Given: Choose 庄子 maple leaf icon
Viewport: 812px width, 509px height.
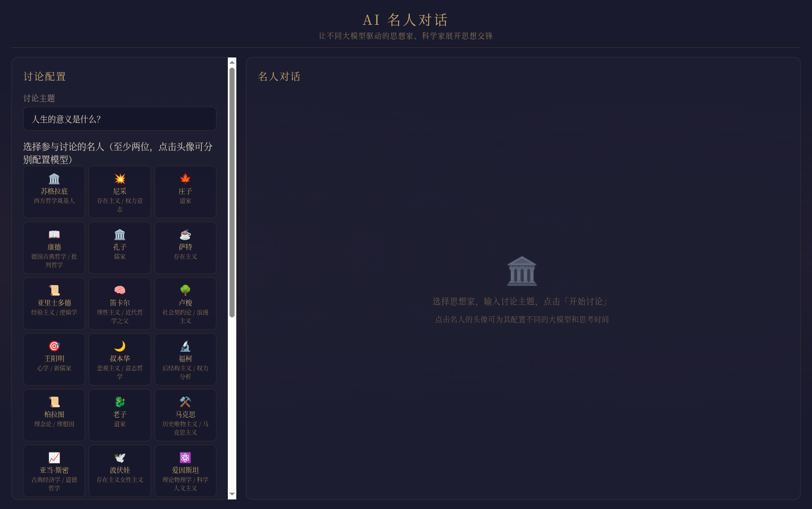Looking at the screenshot, I should coord(186,179).
